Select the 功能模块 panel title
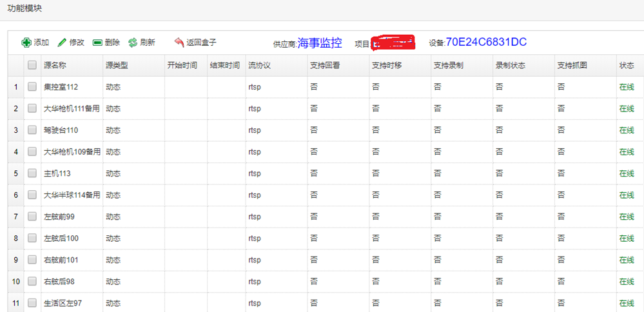Image resolution: width=644 pixels, height=312 pixels. [24, 9]
